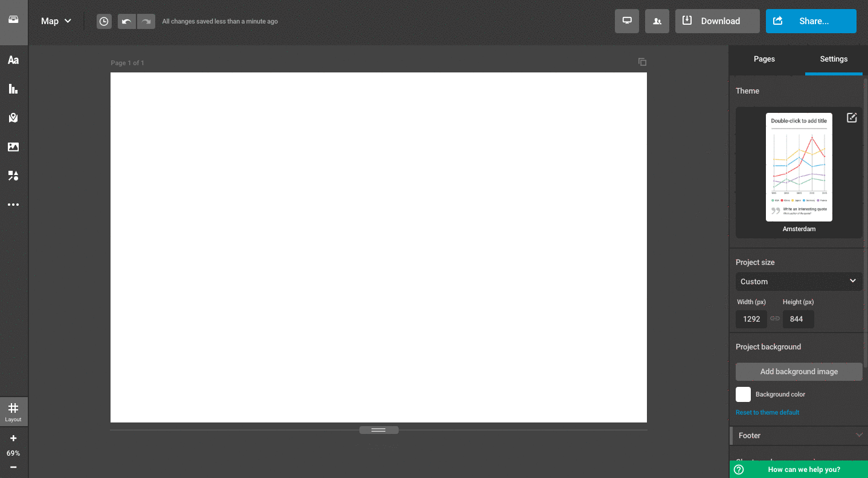
Task: Toggle width-height aspect ratio link
Action: coord(775,319)
